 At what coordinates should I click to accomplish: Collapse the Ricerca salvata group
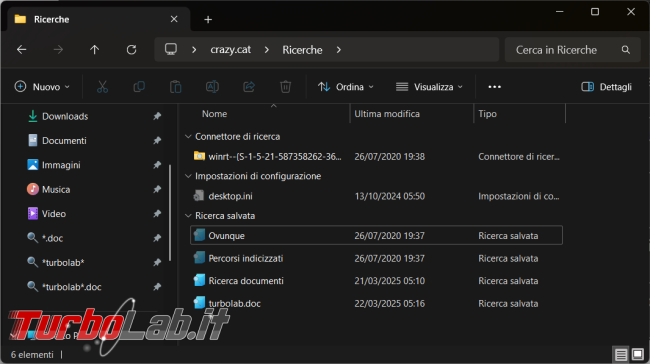coord(188,216)
